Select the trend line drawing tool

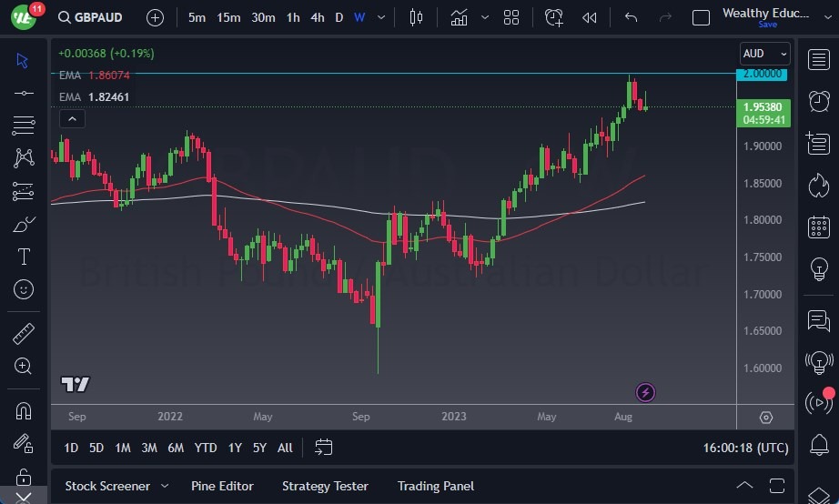(x=24, y=93)
